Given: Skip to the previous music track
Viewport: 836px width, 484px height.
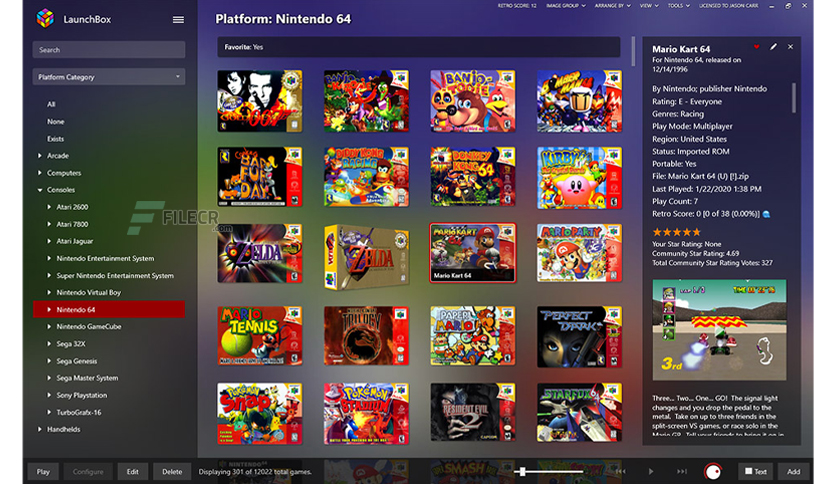Looking at the screenshot, I should click(x=620, y=471).
